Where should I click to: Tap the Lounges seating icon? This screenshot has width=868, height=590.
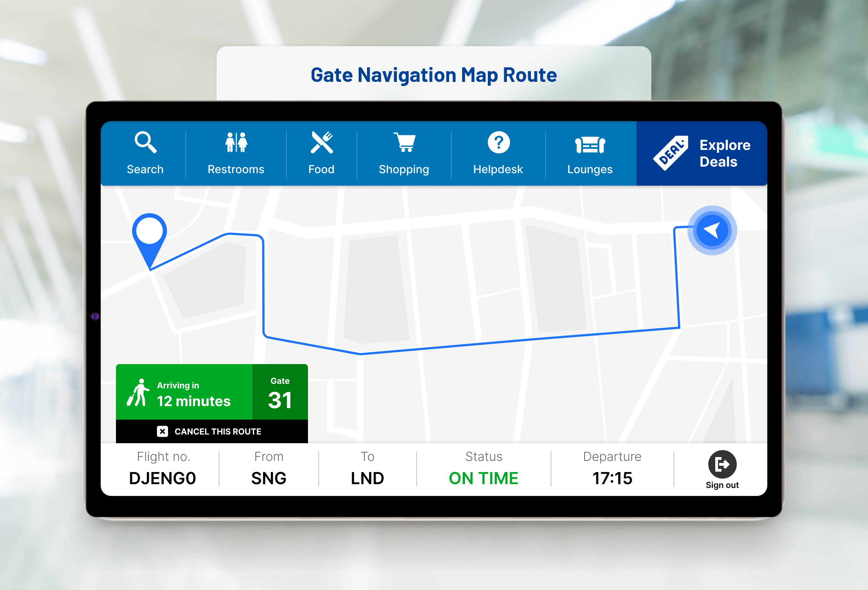click(x=589, y=145)
